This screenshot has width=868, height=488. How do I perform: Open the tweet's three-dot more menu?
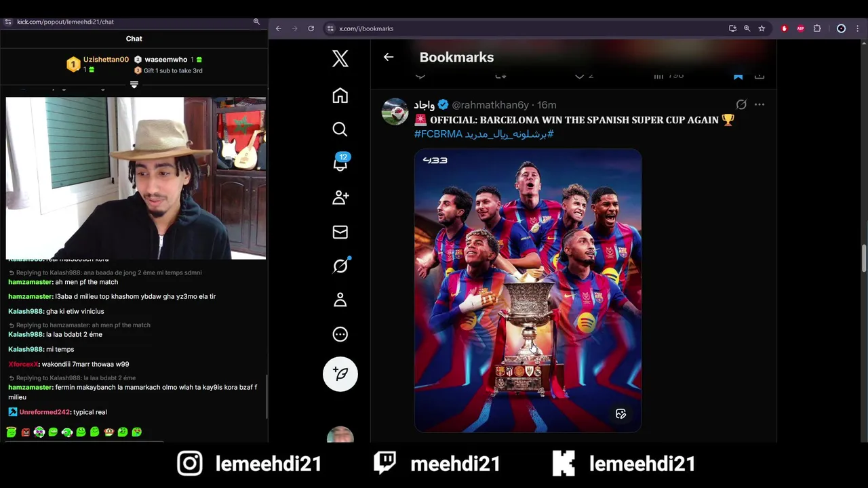click(759, 104)
